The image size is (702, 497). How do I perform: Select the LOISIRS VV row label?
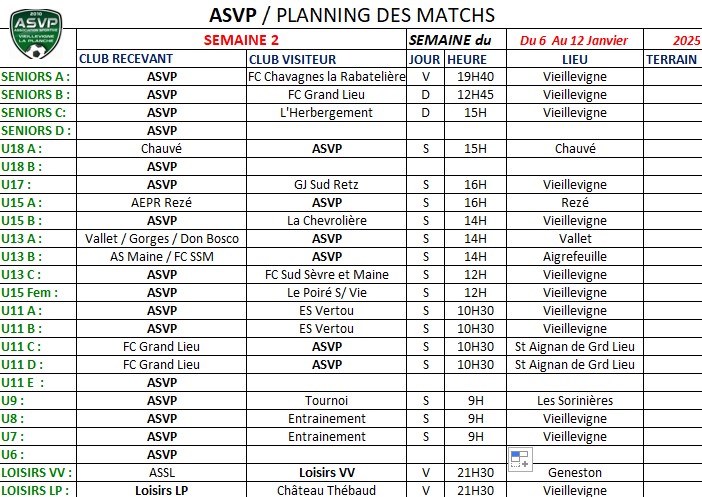(37, 472)
